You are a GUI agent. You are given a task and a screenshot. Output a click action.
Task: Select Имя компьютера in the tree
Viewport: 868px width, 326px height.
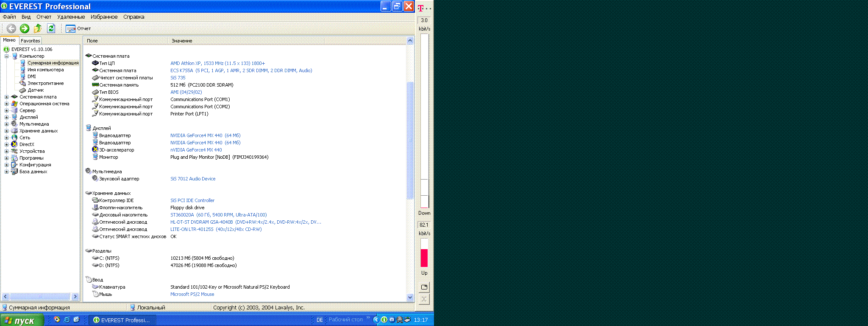(45, 70)
